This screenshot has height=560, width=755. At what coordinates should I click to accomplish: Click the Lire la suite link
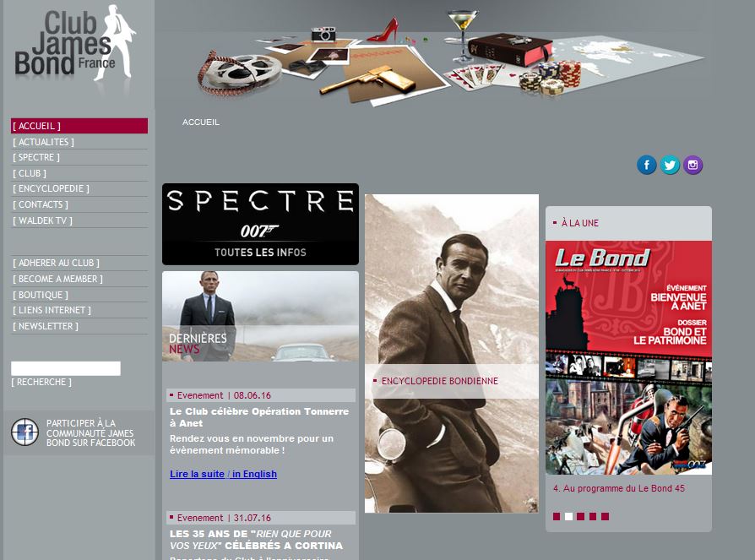pos(197,474)
